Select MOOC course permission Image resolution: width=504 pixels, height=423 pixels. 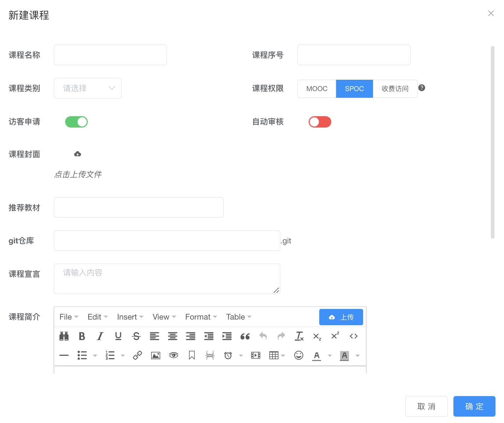coord(317,89)
